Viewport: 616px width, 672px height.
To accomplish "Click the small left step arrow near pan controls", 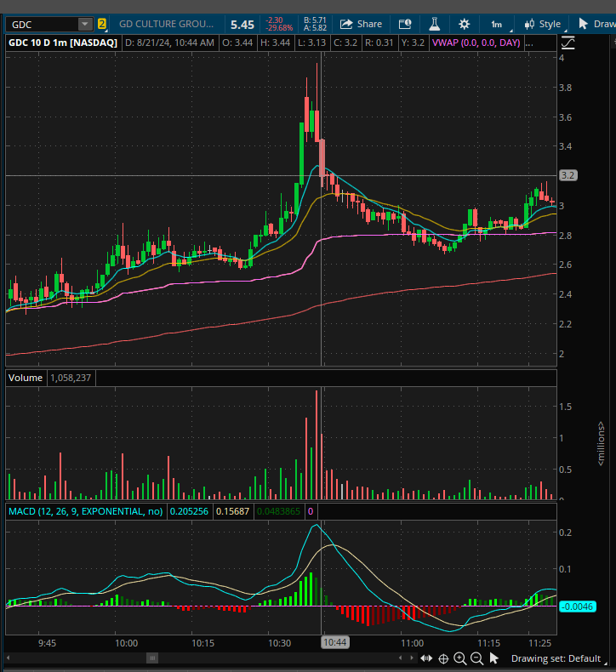I will point(401,658).
